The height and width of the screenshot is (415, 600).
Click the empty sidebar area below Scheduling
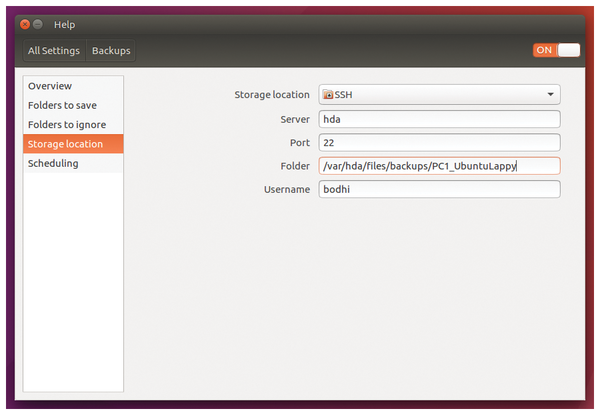pos(73,282)
